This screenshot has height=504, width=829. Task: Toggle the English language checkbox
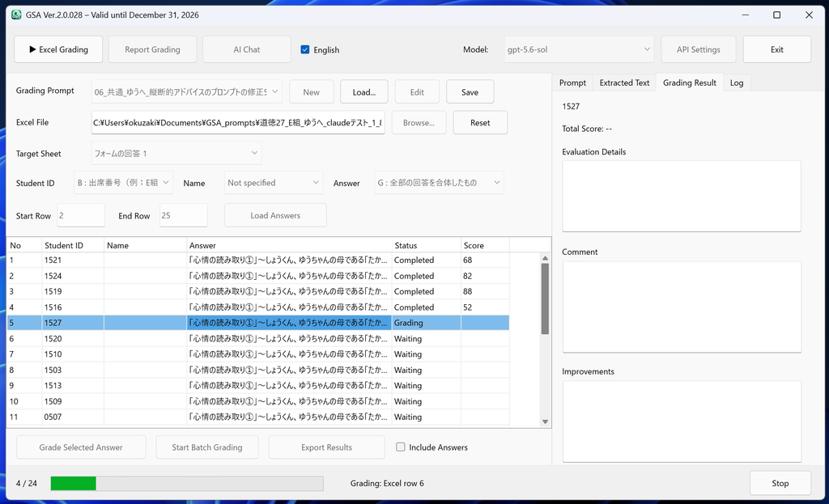305,49
